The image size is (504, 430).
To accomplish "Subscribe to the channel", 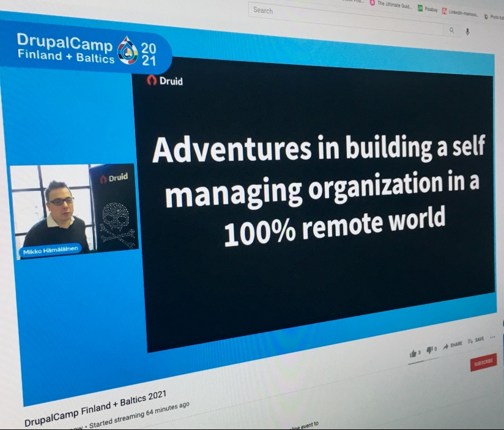I will [x=483, y=363].
